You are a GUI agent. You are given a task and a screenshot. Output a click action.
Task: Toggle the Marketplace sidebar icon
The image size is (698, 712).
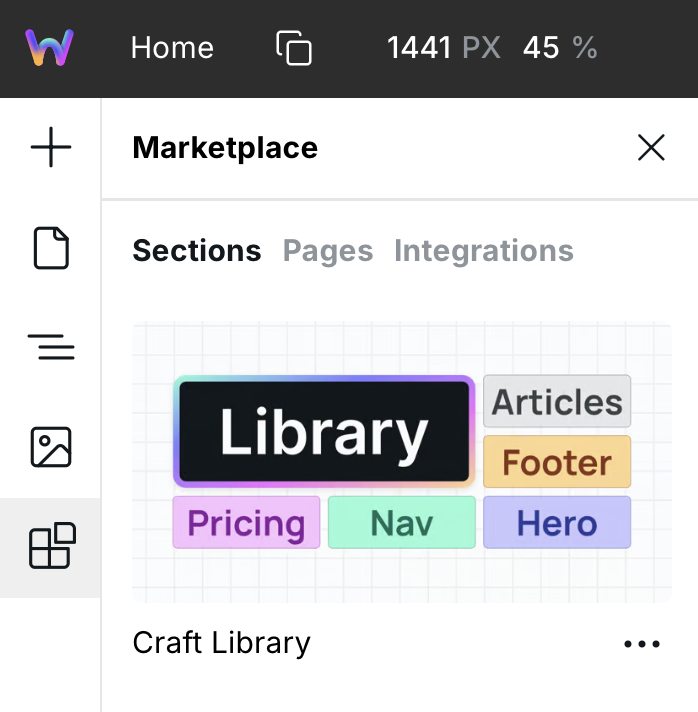pos(51,547)
